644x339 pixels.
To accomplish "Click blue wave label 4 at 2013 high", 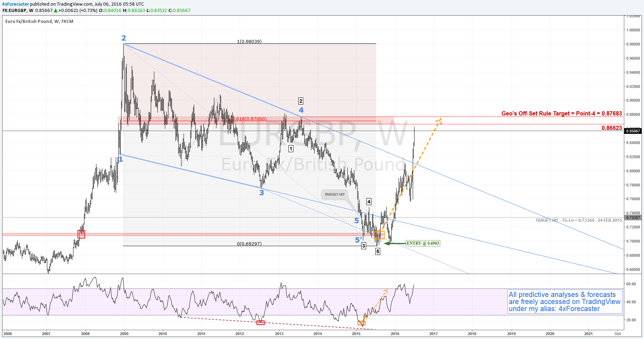I will pyautogui.click(x=301, y=110).
